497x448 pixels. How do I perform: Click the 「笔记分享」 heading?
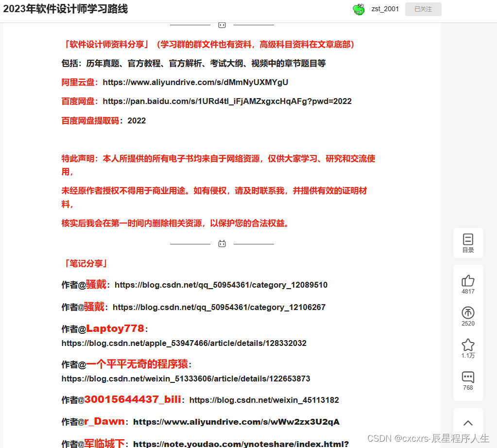pos(85,263)
